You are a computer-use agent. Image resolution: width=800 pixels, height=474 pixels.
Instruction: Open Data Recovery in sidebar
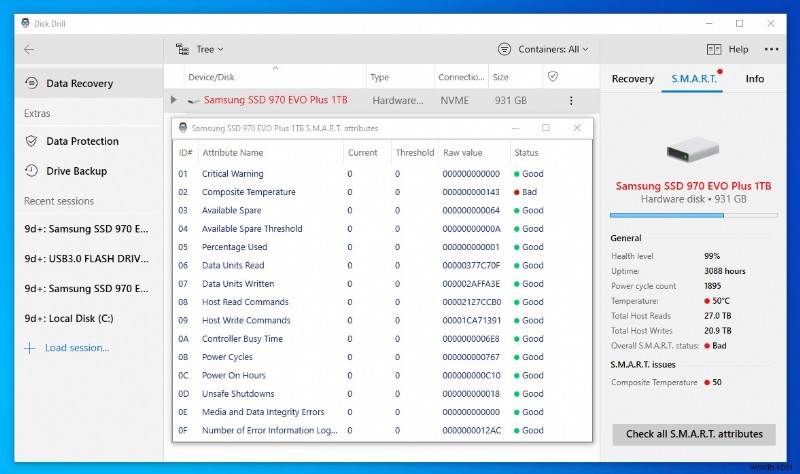coord(79,84)
